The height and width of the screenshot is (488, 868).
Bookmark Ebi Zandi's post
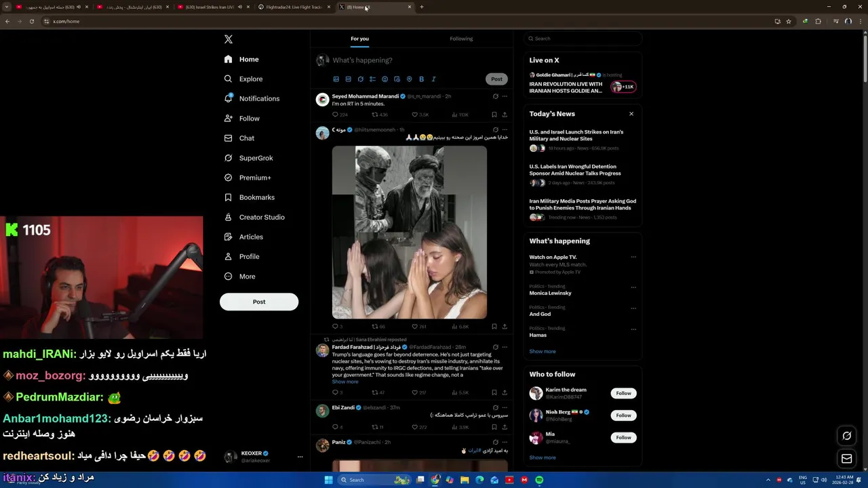click(x=494, y=427)
